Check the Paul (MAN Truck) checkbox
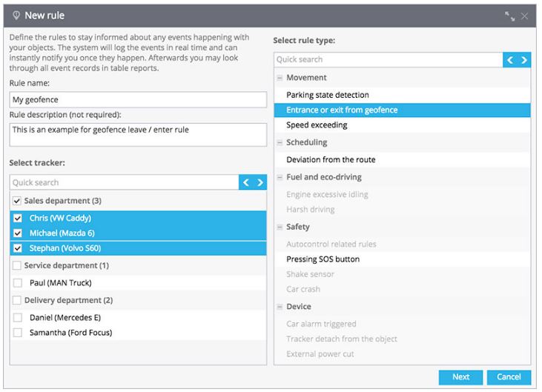This screenshot has height=392, width=542. pyautogui.click(x=17, y=283)
